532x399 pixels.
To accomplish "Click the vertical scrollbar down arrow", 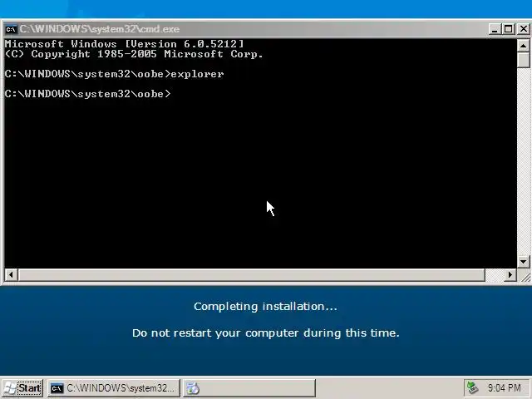I will tap(523, 262).
